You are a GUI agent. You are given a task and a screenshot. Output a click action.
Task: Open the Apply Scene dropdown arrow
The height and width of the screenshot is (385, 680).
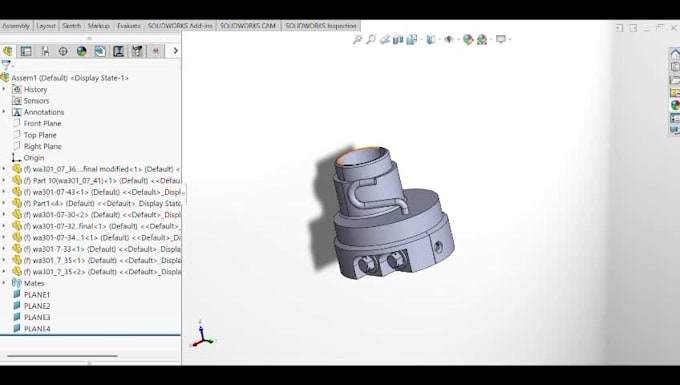point(490,40)
